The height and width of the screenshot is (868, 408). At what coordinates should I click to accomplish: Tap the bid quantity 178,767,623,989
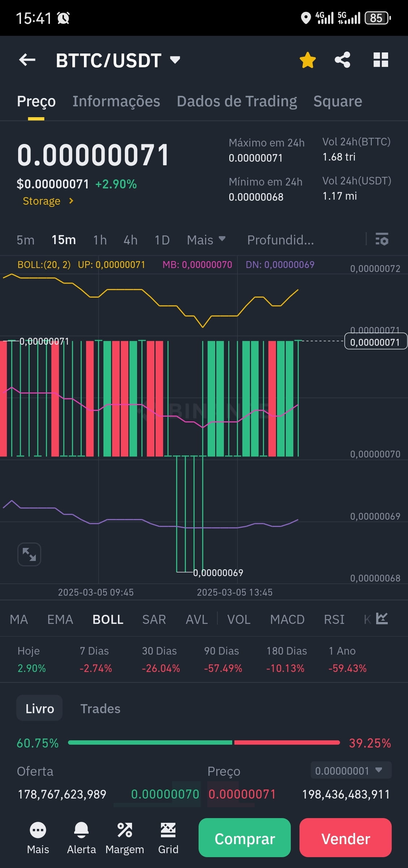tap(62, 794)
